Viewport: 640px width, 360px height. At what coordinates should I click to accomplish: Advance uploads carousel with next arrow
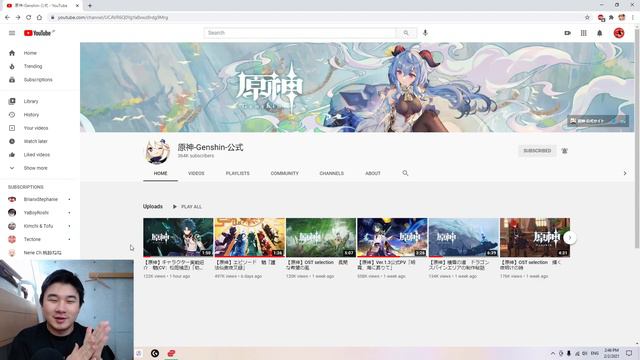(570, 238)
